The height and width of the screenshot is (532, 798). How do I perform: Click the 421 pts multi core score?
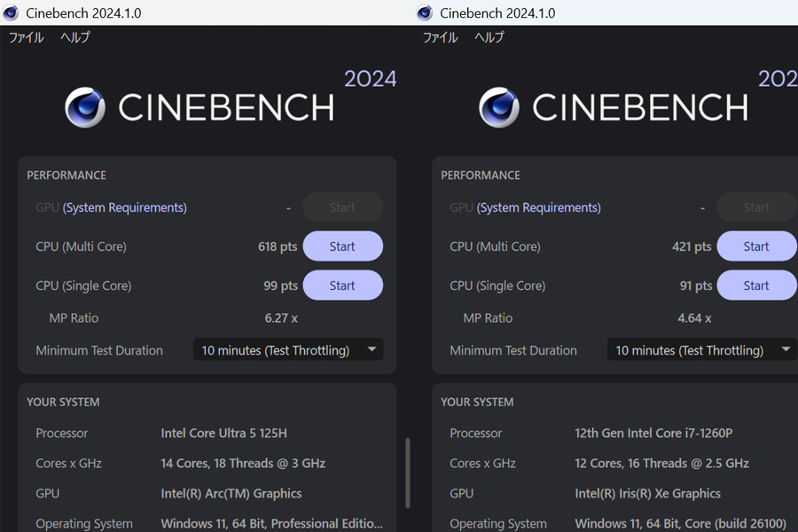pos(692,246)
